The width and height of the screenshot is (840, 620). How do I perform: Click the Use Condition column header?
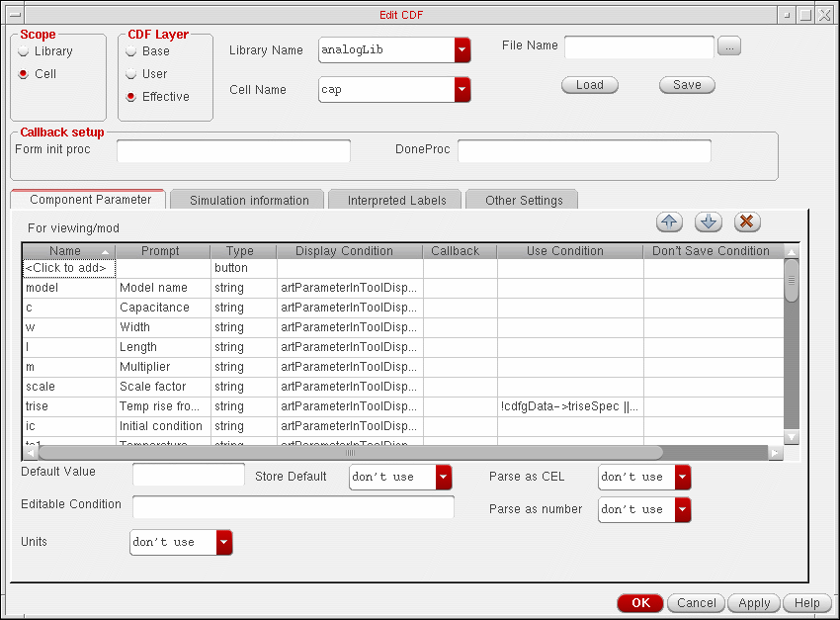(570, 251)
